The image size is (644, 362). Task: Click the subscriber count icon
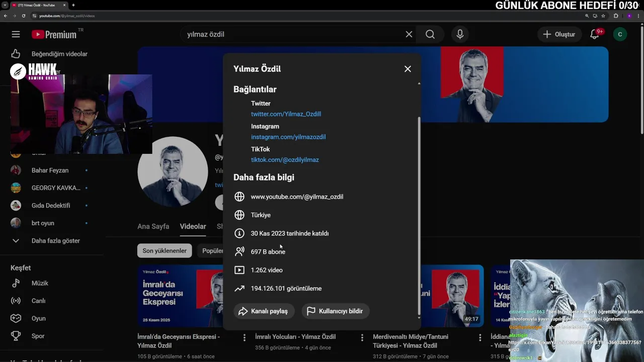[239, 252]
